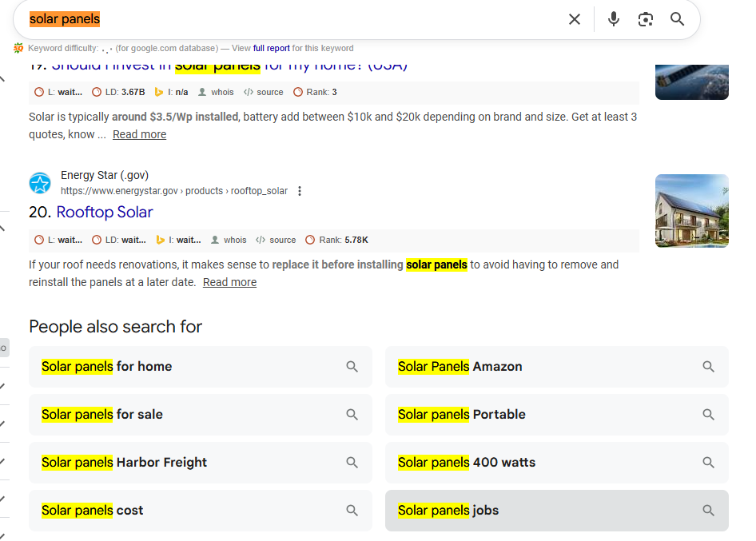Open Energy Star result three-dot menu
Image resolution: width=756 pixels, height=541 pixels.
300,191
